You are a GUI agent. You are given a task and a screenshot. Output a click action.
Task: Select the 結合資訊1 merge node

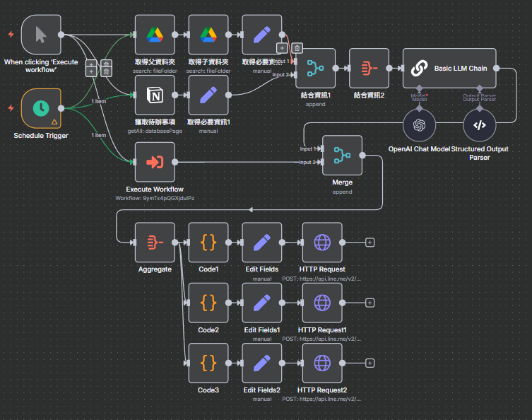[316, 69]
